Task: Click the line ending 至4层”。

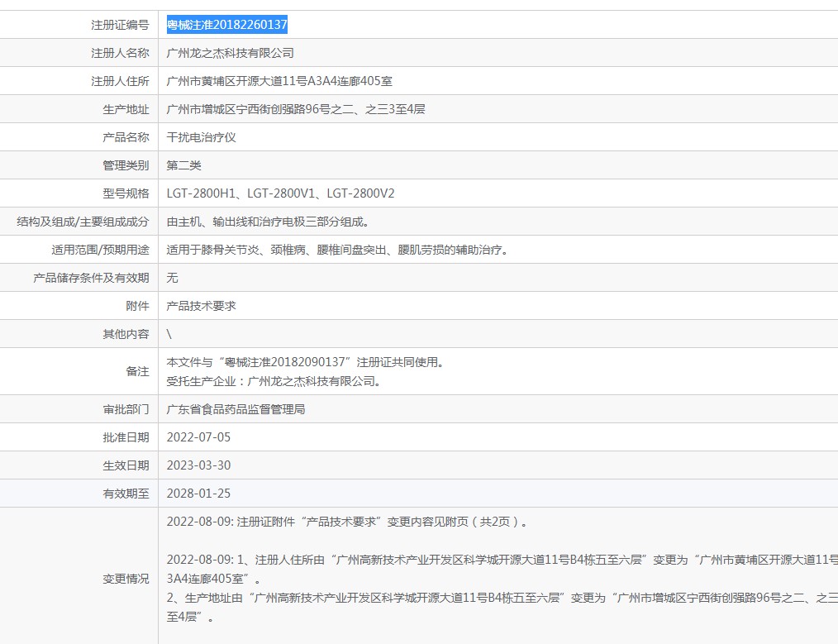Action: [x=190, y=618]
